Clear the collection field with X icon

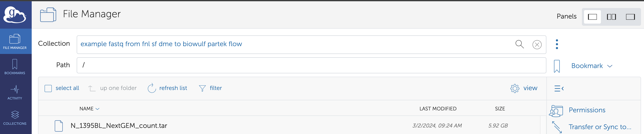(x=537, y=45)
